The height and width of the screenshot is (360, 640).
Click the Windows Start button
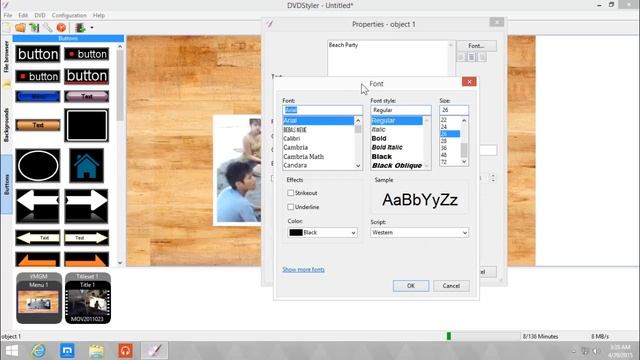(11, 351)
